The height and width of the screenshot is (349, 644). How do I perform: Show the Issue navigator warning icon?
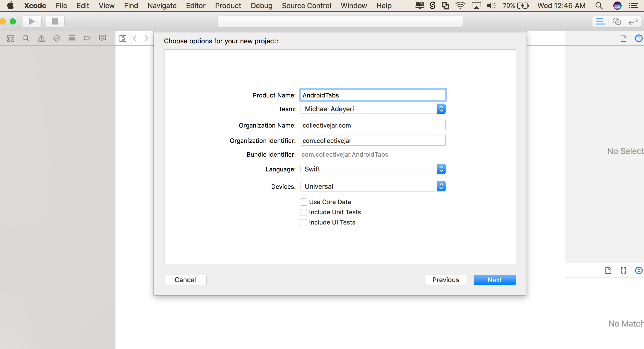[x=41, y=38]
